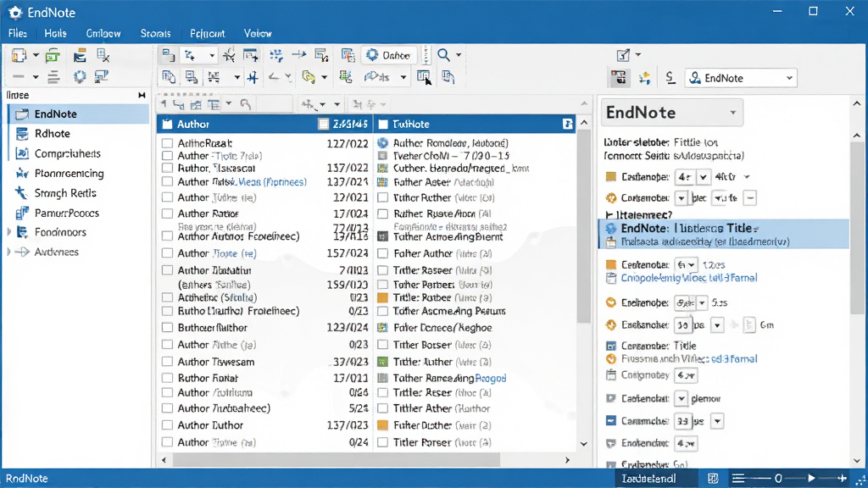This screenshot has height=488, width=868.
Task: Select PamurrPooos in sidebar
Action: click(66, 213)
